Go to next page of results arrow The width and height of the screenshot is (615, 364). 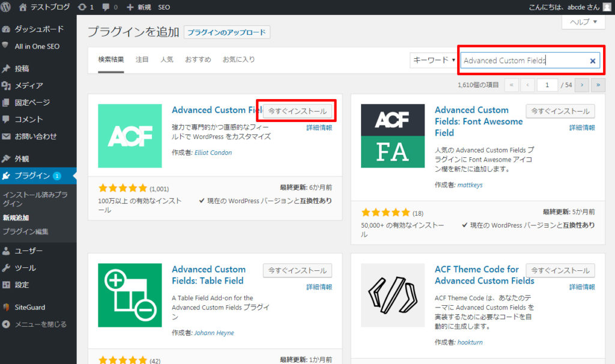tap(581, 85)
